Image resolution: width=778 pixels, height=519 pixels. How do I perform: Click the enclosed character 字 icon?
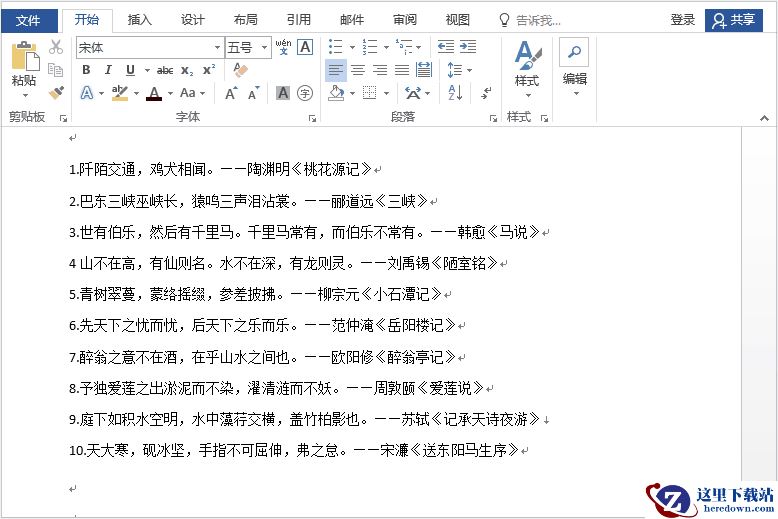pos(305,93)
